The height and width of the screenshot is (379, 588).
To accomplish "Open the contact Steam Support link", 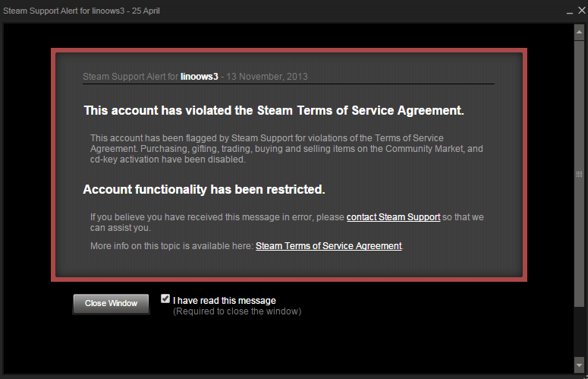I will [x=393, y=217].
